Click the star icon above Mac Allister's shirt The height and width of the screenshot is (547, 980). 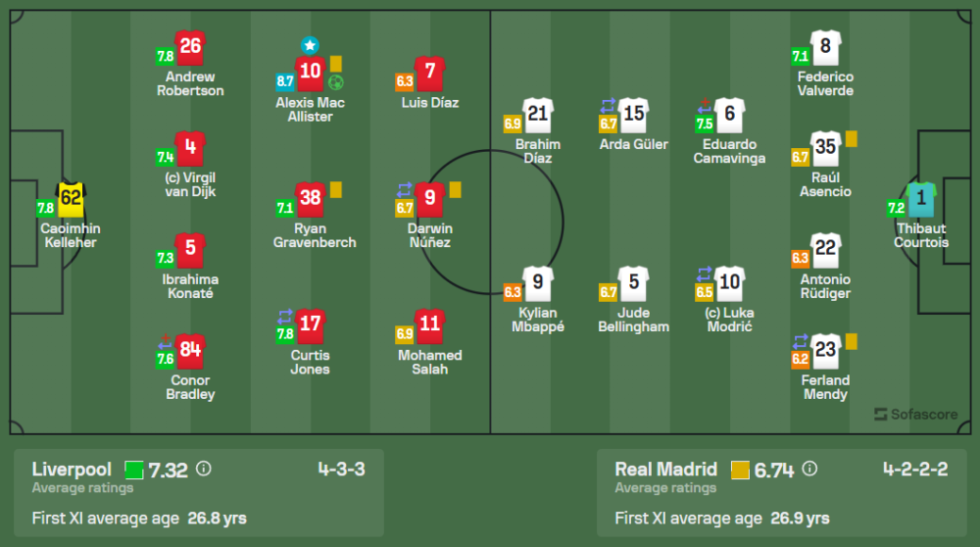310,45
